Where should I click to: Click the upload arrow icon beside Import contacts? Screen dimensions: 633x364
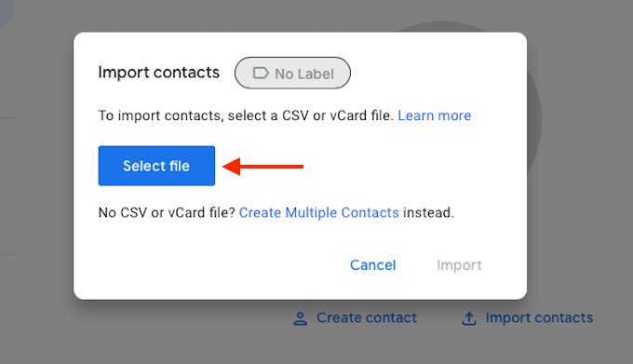468,318
